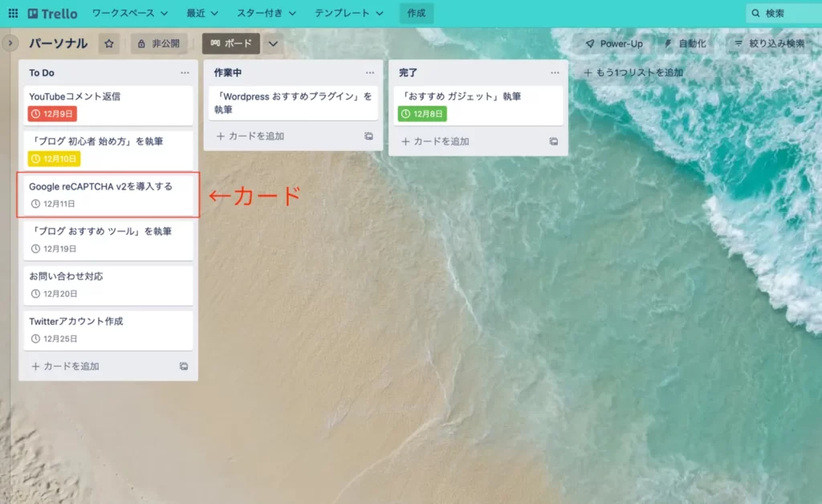This screenshot has height=504, width=822.
Task: Focus the 検索 search field
Action: (783, 13)
